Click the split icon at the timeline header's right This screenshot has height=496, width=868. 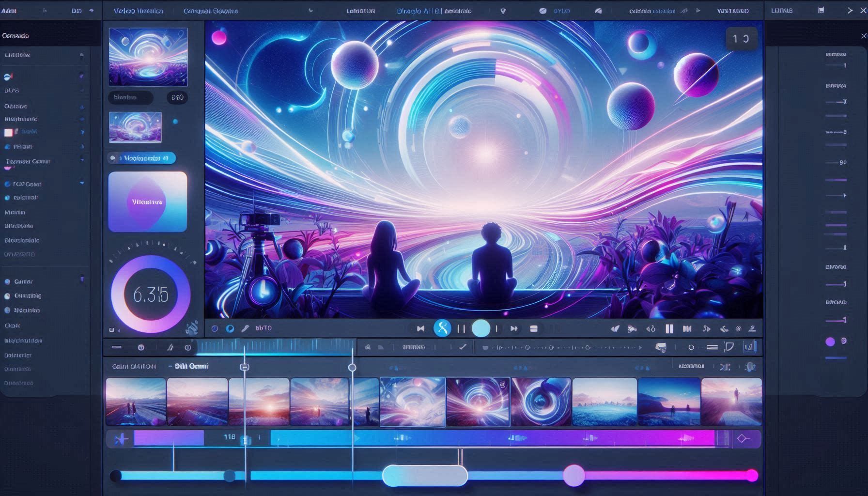[725, 367]
